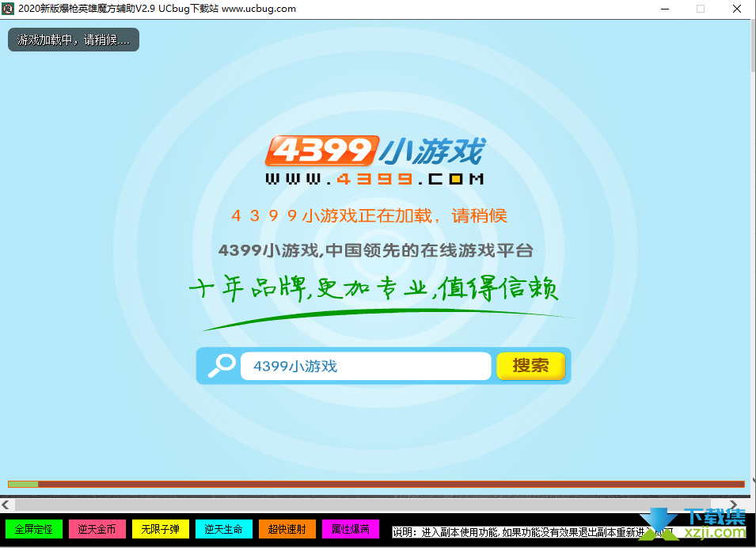Click the 全屏定怪 green button
Viewport: 756px width, 548px height.
[x=34, y=529]
